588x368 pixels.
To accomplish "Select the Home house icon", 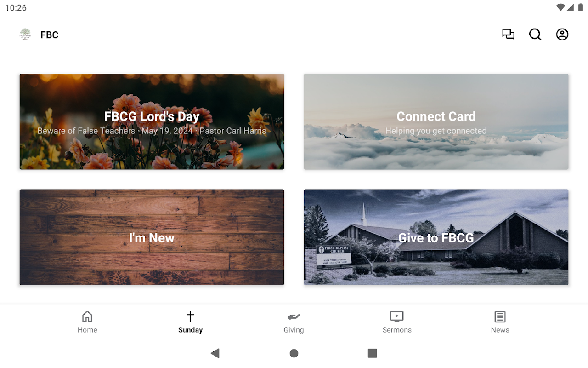I will point(87,316).
